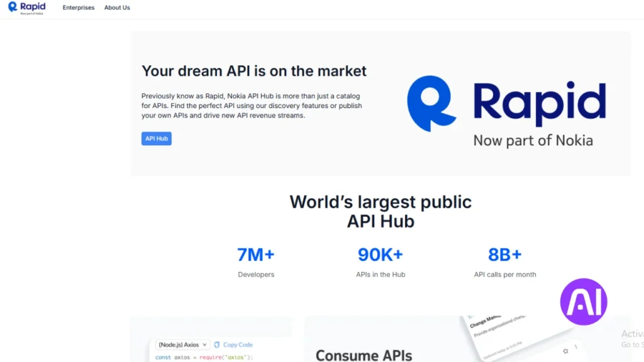Viewport: 644px width, 362px height.
Task: Toggle the favorite star on the task card
Action: point(566,351)
